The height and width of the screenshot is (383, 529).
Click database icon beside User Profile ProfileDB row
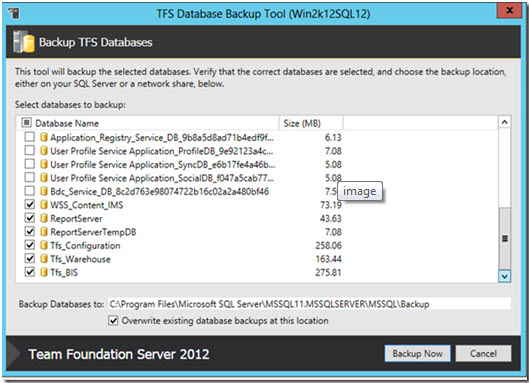[44, 151]
